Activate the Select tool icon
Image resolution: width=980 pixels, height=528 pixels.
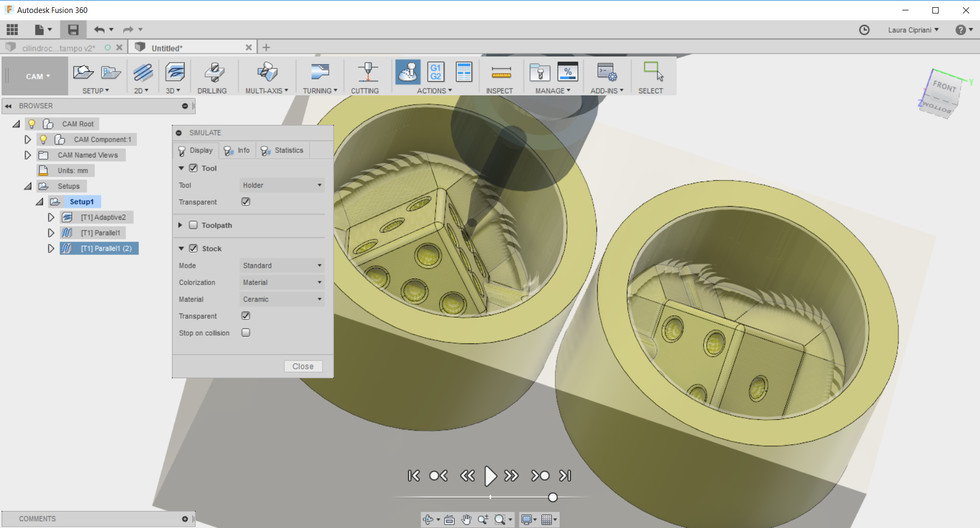click(653, 72)
